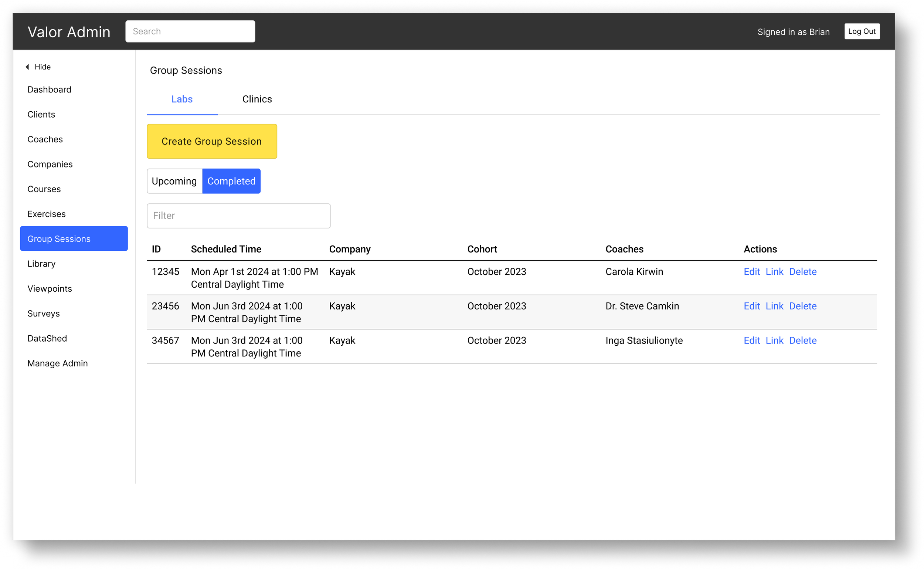Select the Labs tab
Viewport: 924px width, 569px height.
tap(182, 99)
